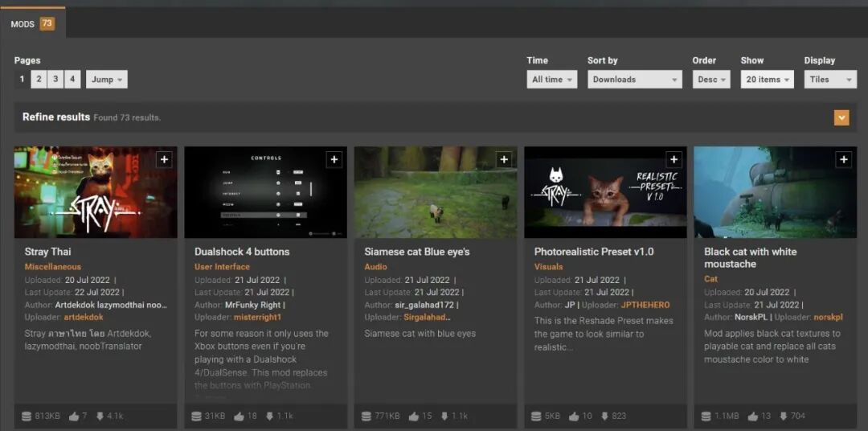Open the User Interface category link
868x431 pixels.
[x=222, y=266]
